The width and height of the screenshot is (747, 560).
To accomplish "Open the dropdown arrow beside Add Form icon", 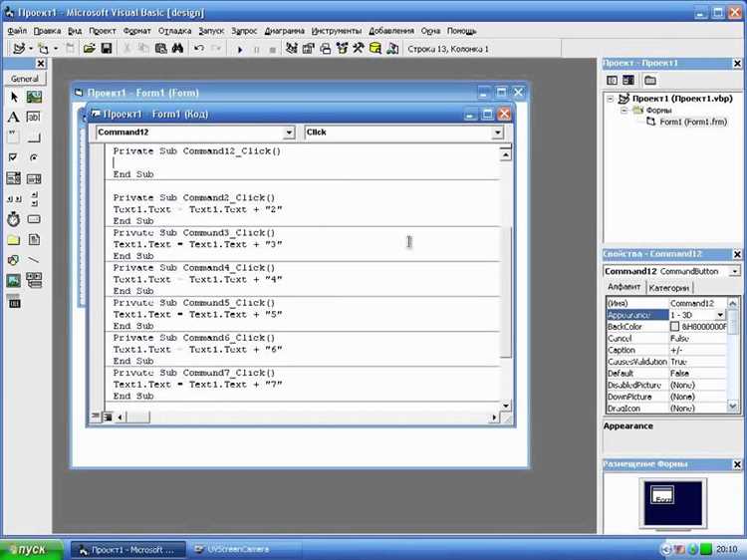I will [55, 49].
